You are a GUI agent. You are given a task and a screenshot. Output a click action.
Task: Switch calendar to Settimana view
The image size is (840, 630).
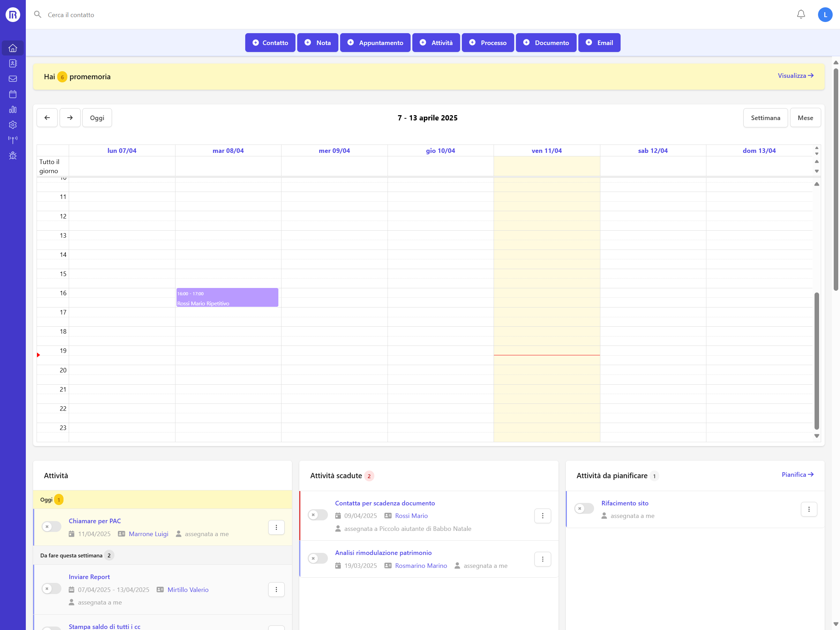coord(765,118)
